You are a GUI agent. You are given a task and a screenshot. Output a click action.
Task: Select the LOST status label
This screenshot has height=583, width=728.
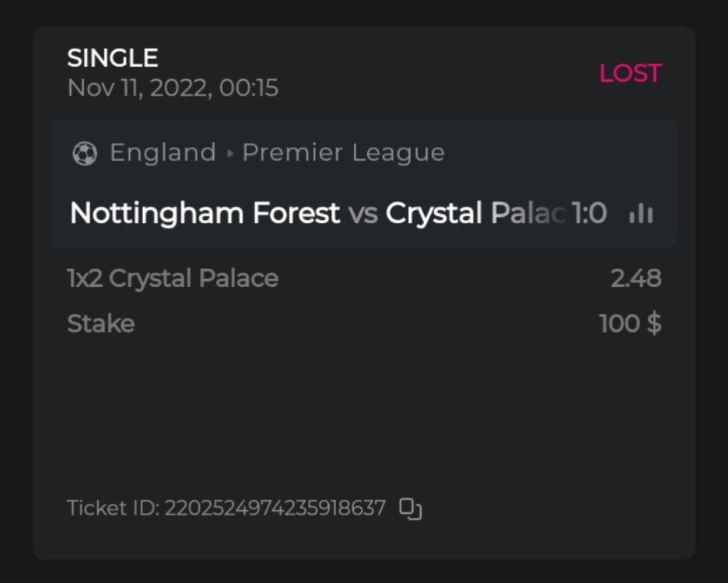coord(630,73)
